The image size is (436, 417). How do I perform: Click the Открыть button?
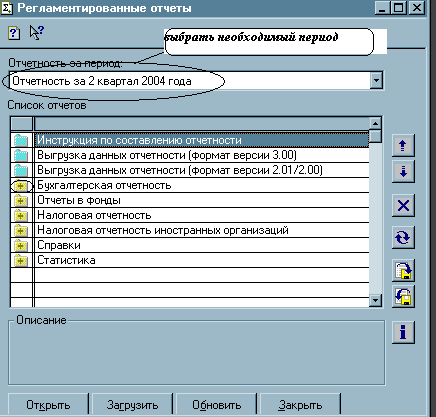point(48,405)
